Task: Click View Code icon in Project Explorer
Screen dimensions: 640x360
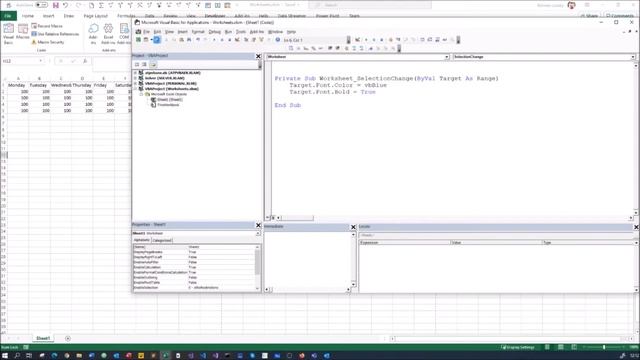Action: click(137, 64)
